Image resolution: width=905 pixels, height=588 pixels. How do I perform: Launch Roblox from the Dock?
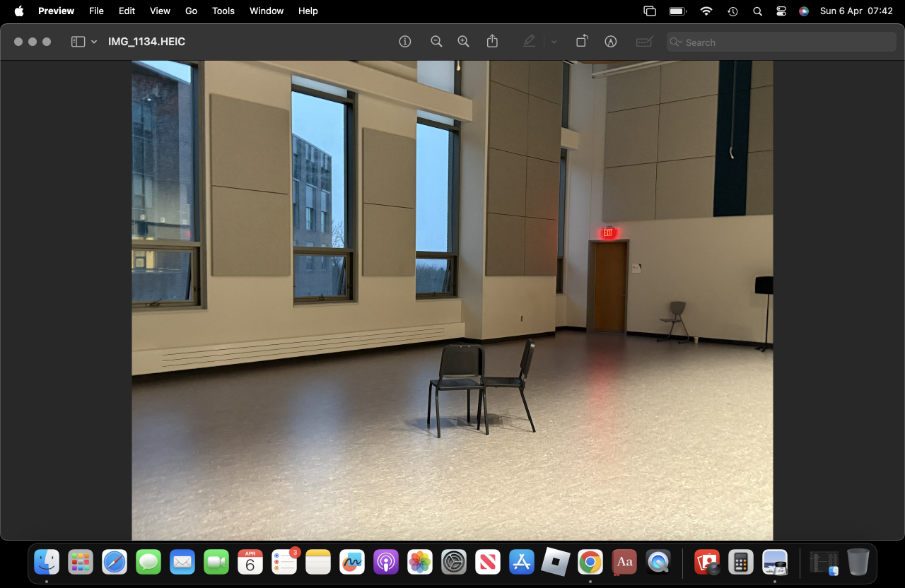point(556,562)
